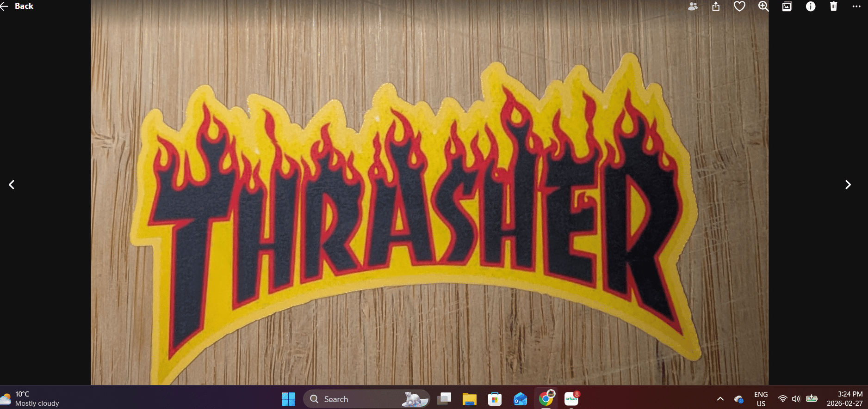Share this photo using the share icon

716,6
